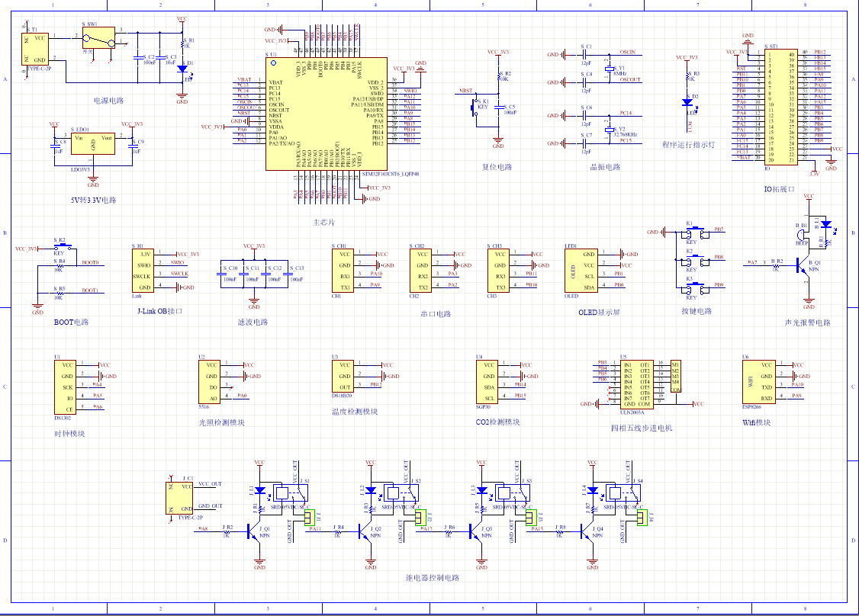The width and height of the screenshot is (859, 616).
Task: Select the STM32F103C8T6 main chip symbol
Action: point(327,114)
